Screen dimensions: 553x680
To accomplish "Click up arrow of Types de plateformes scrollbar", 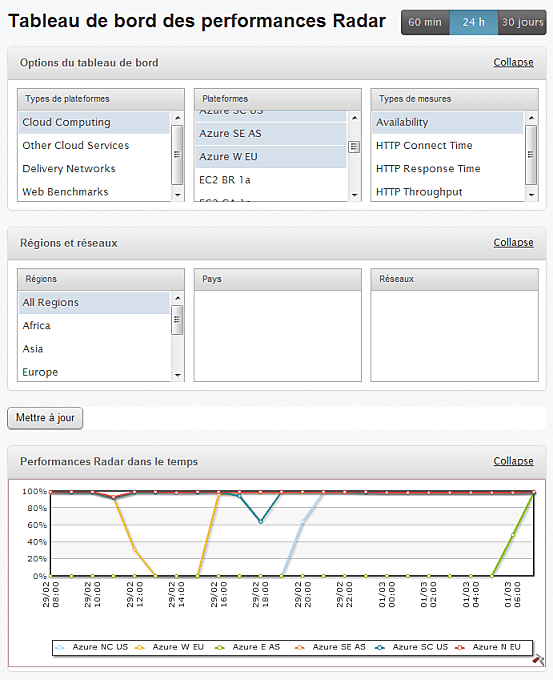I will pos(177,118).
